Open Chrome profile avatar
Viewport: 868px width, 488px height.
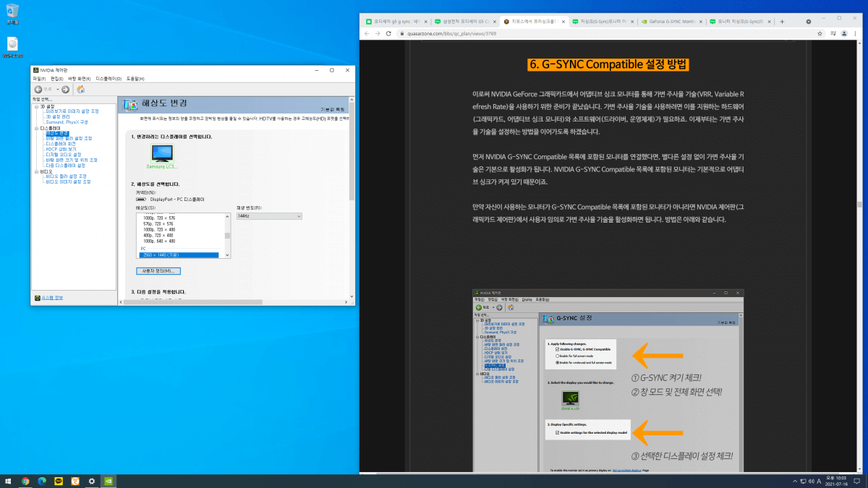pos(845,33)
